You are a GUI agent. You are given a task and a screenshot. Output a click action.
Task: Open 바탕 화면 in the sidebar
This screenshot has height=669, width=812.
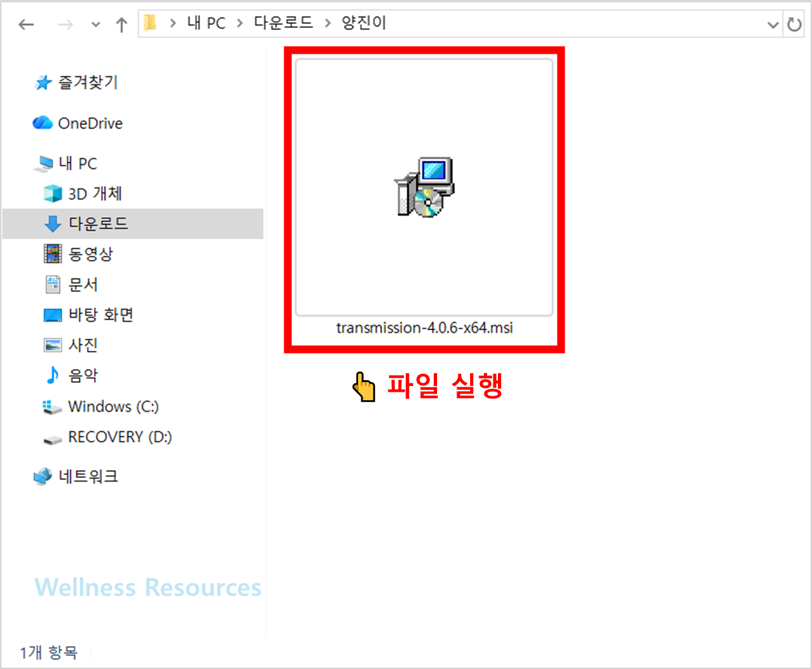coord(101,315)
